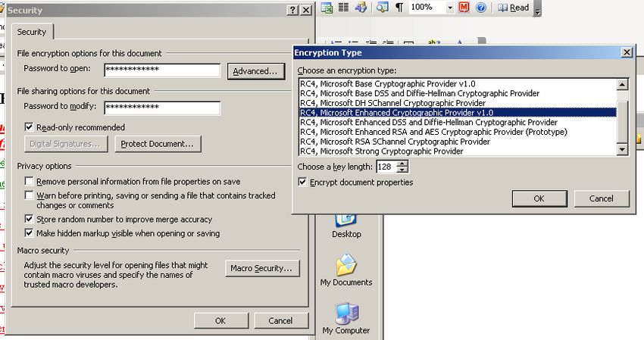This screenshot has height=340, width=644.
Task: Select RC4, Microsoft Enhanced Cryptographic Provider v1.0
Action: coord(458,113)
